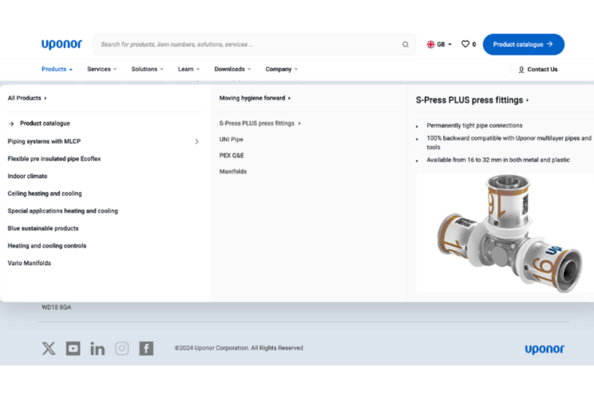Open the Learn menu

pos(188,69)
